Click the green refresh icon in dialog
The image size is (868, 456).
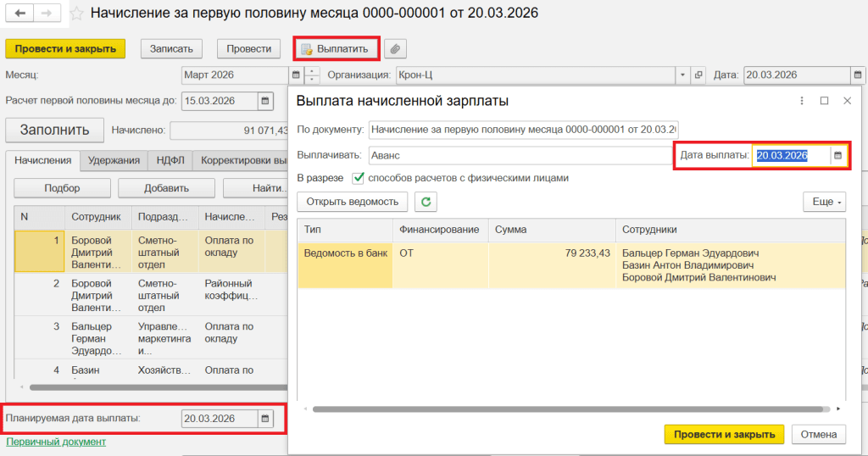426,202
